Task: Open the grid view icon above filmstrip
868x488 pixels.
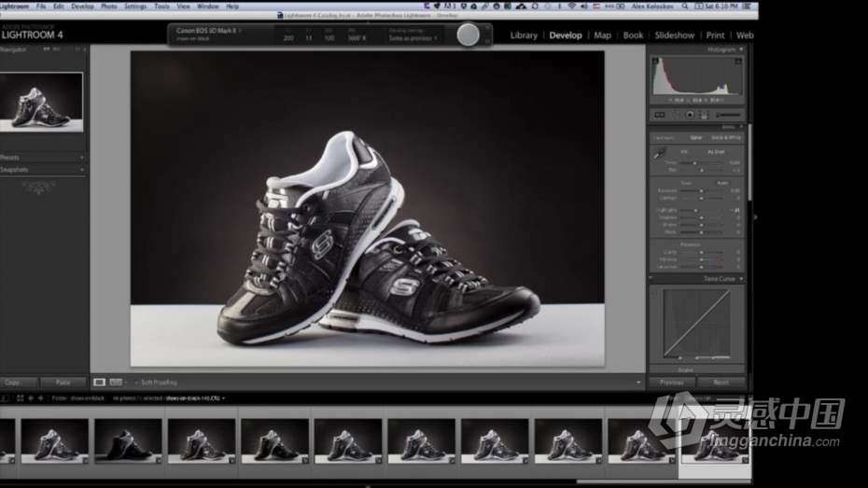Action: 20,398
